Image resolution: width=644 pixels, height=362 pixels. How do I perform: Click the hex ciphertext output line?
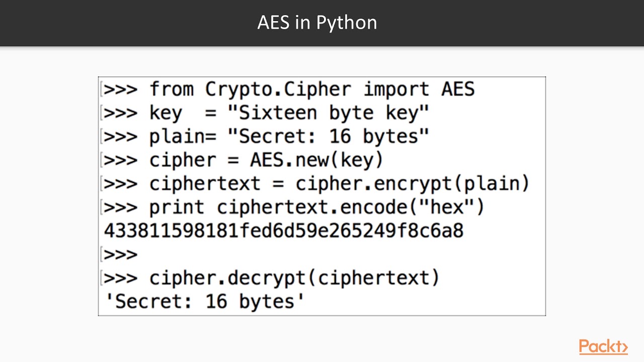pyautogui.click(x=283, y=231)
